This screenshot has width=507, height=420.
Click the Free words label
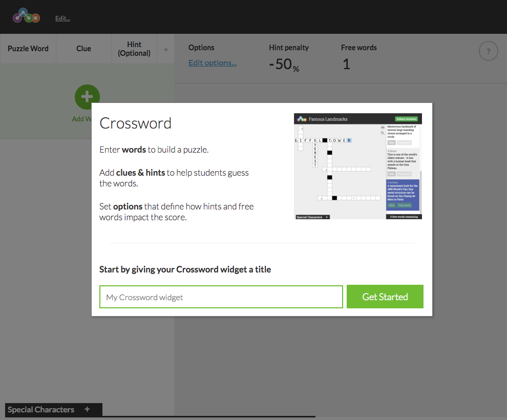[x=358, y=48]
